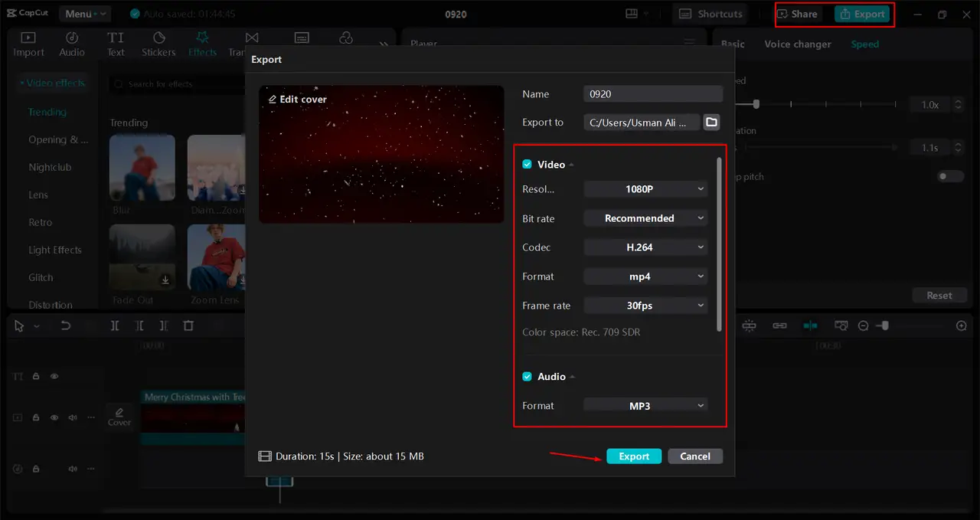Lock the text track

[x=36, y=377]
